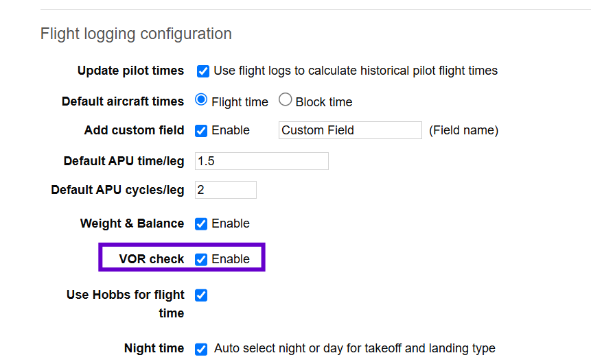The height and width of the screenshot is (364, 591).
Task: Click the Flight logging configuration heading
Action: coord(136,34)
